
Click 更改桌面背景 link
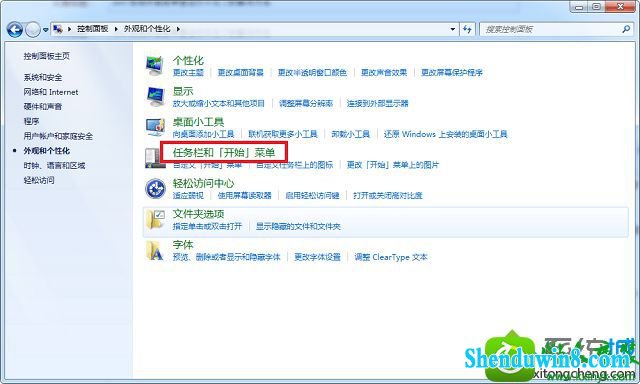(x=240, y=73)
